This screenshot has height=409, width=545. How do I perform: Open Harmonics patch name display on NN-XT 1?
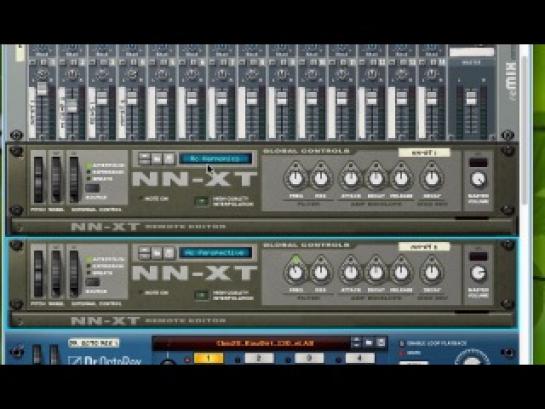(x=215, y=159)
